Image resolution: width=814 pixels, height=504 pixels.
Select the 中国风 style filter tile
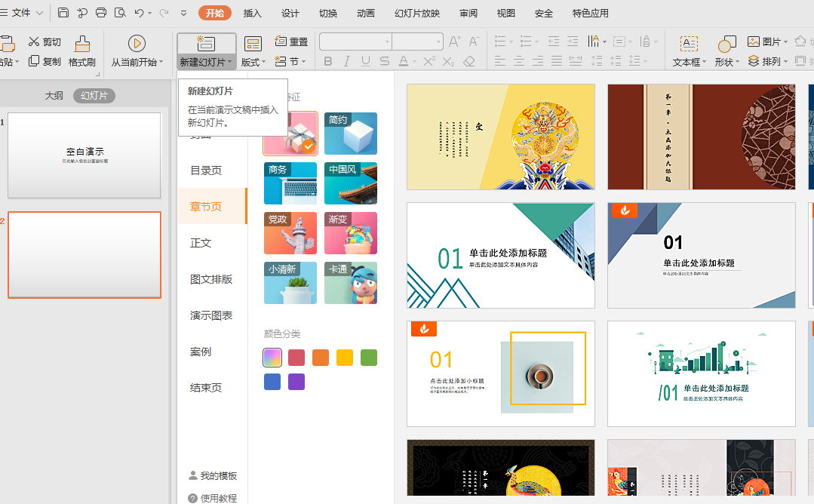[x=351, y=183]
